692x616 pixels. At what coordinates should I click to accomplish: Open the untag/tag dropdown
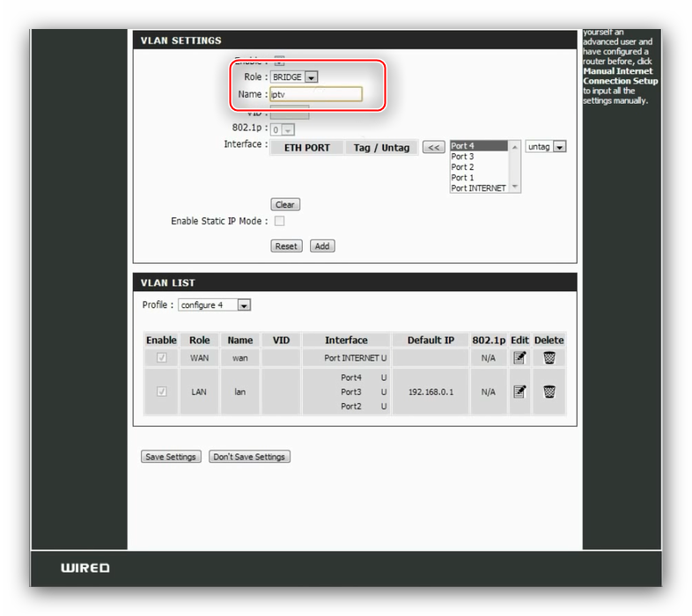pyautogui.click(x=546, y=146)
